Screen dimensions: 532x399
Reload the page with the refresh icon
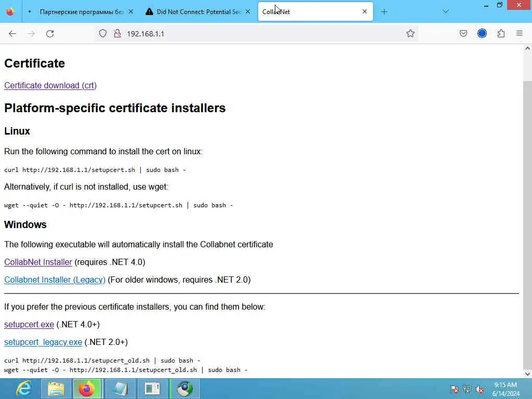[x=50, y=34]
